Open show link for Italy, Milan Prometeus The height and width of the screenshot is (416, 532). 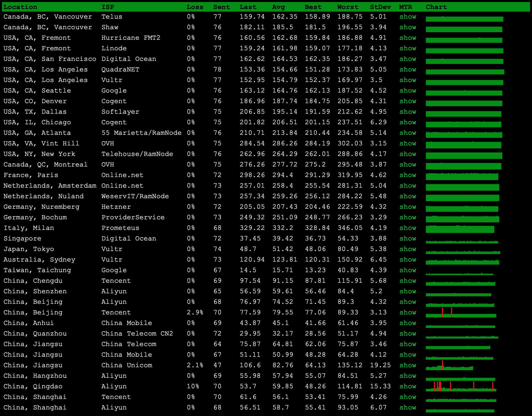(408, 228)
